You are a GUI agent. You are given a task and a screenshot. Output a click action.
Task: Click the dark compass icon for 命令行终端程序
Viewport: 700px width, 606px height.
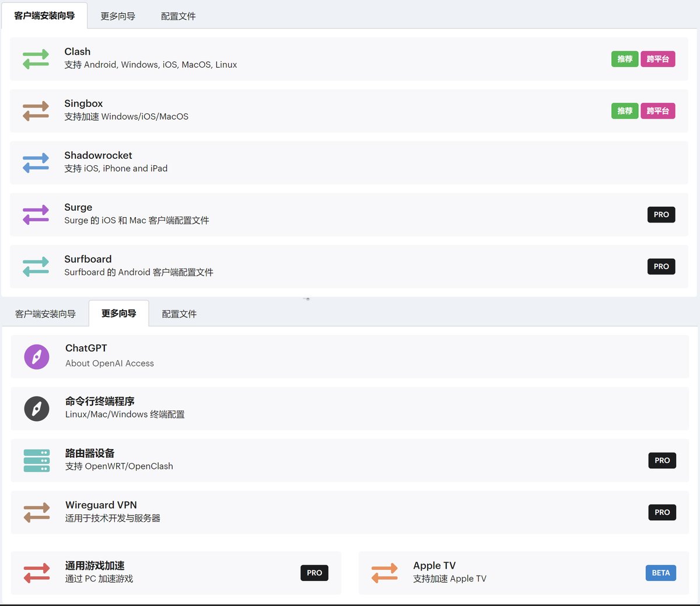[37, 408]
